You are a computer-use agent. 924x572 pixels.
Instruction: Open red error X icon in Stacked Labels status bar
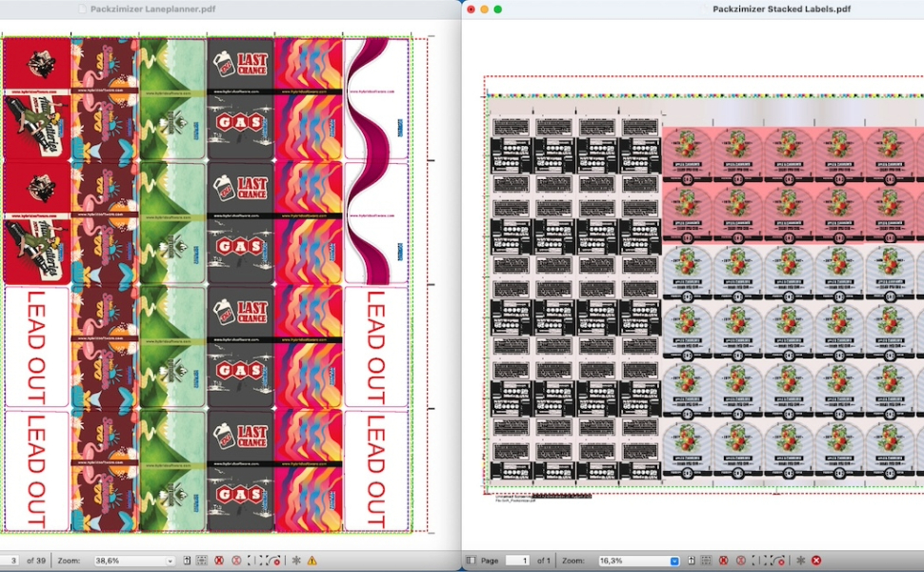[x=816, y=561]
